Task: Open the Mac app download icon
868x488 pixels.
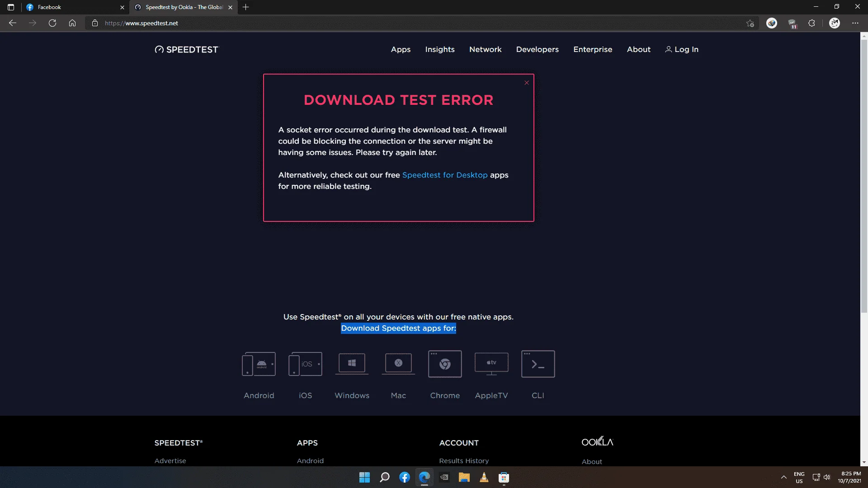Action: click(398, 364)
